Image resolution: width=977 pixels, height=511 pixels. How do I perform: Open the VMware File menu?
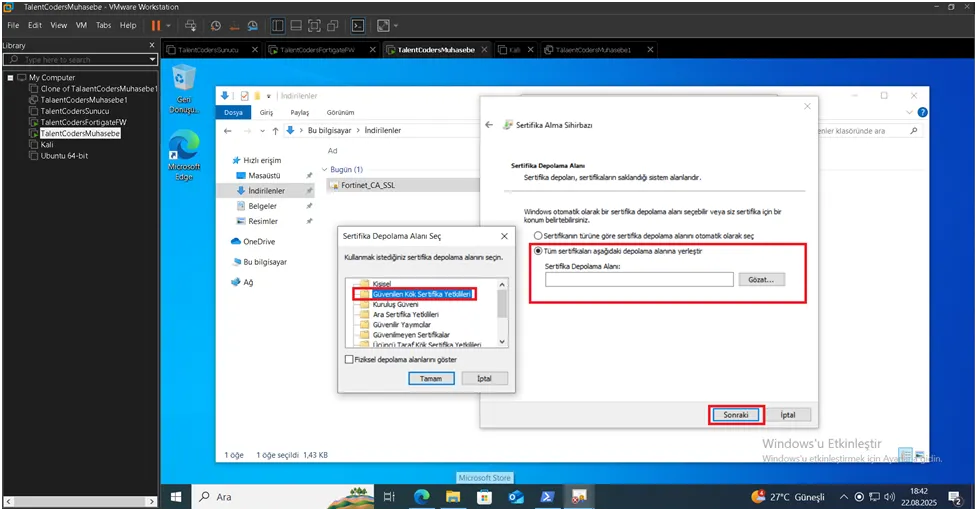point(13,26)
